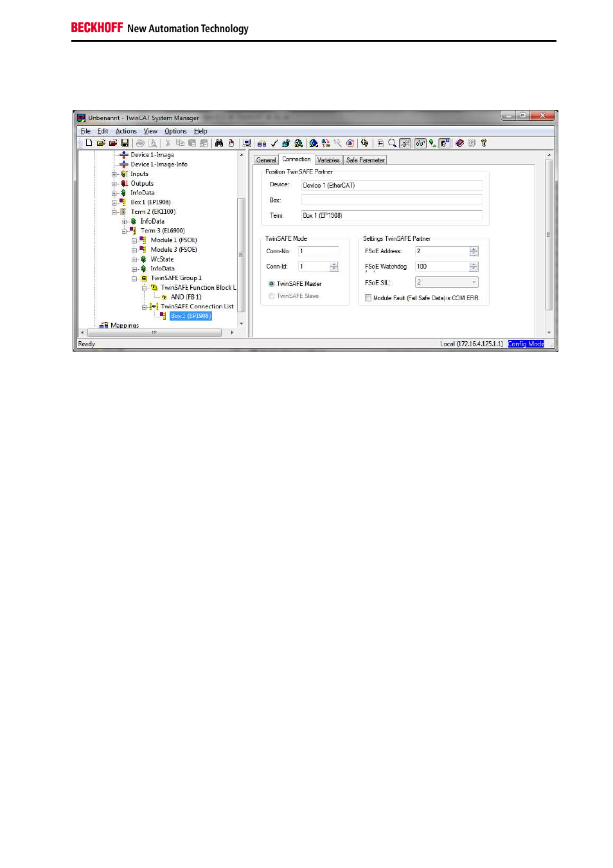613x868 pixels.
Task: Click the Term field showing Box 1 (EP1908)
Action: point(392,216)
